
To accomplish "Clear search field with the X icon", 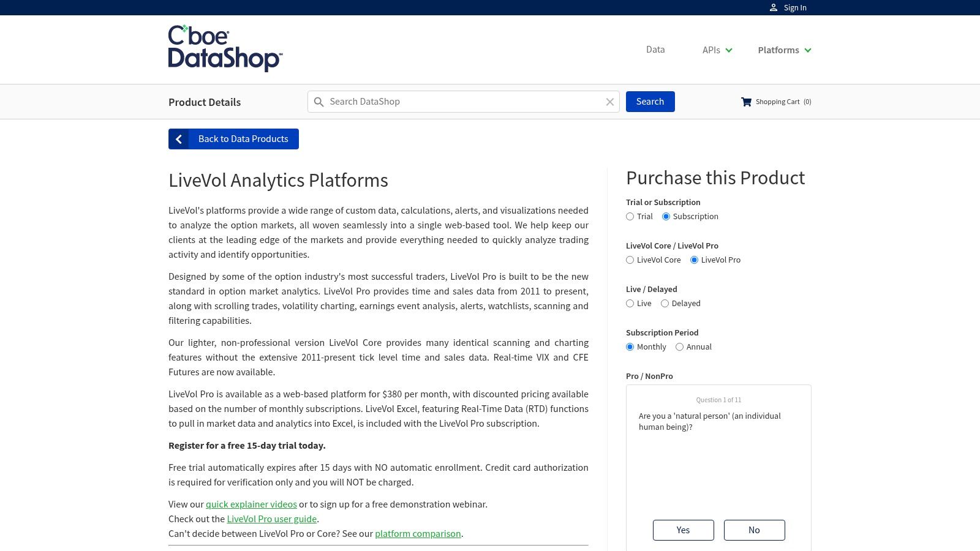I will pyautogui.click(x=610, y=102).
